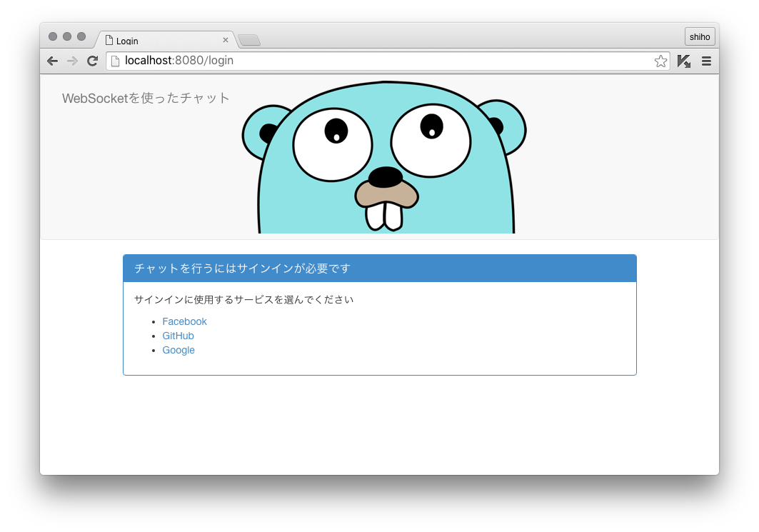
Task: Open a new browser tab
Action: (249, 40)
